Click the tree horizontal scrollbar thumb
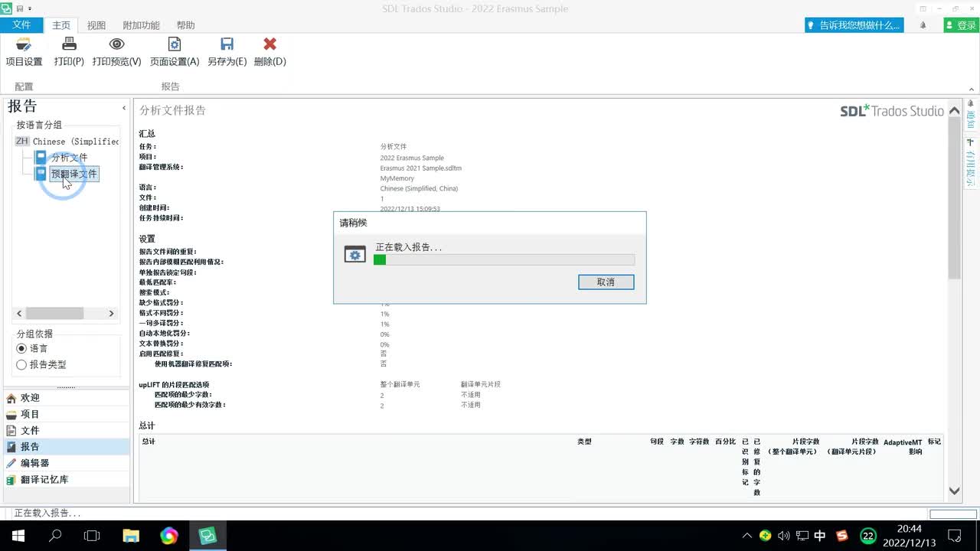This screenshot has height=551, width=980. [x=54, y=314]
